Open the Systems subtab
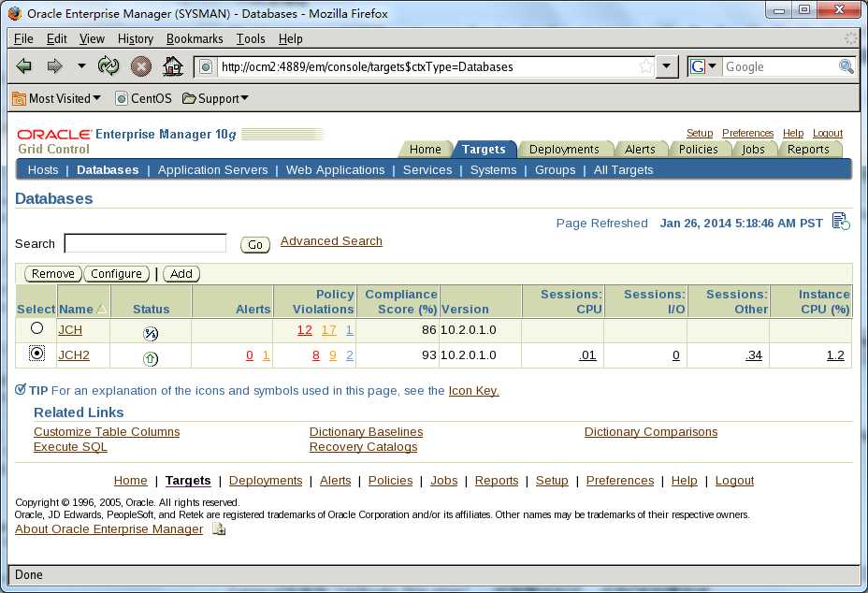 coord(493,170)
